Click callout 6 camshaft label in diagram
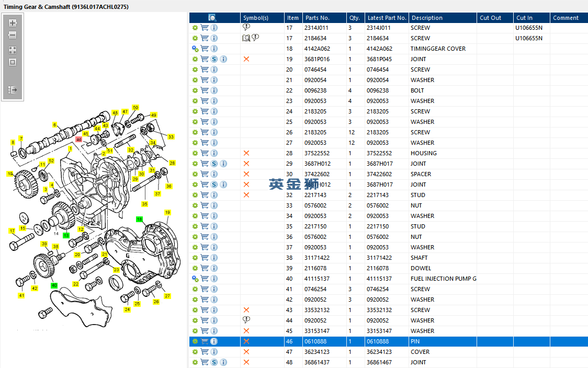The height and width of the screenshot is (368, 588). [x=54, y=125]
